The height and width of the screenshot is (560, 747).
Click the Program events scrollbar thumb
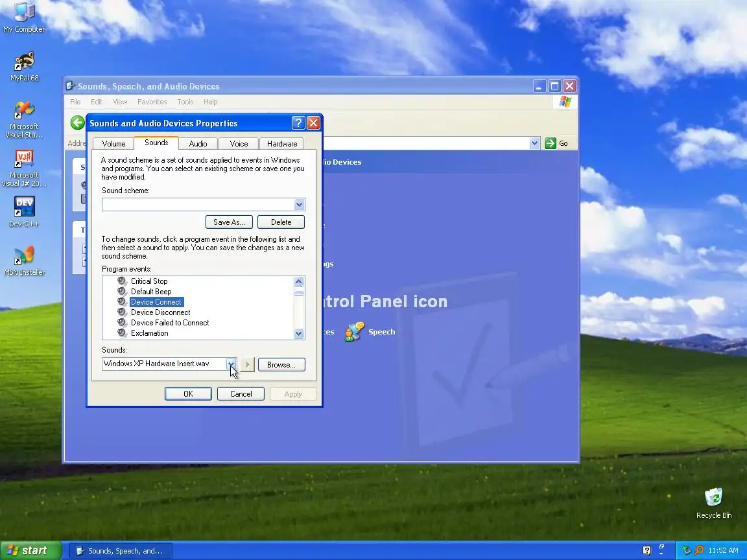(x=299, y=292)
